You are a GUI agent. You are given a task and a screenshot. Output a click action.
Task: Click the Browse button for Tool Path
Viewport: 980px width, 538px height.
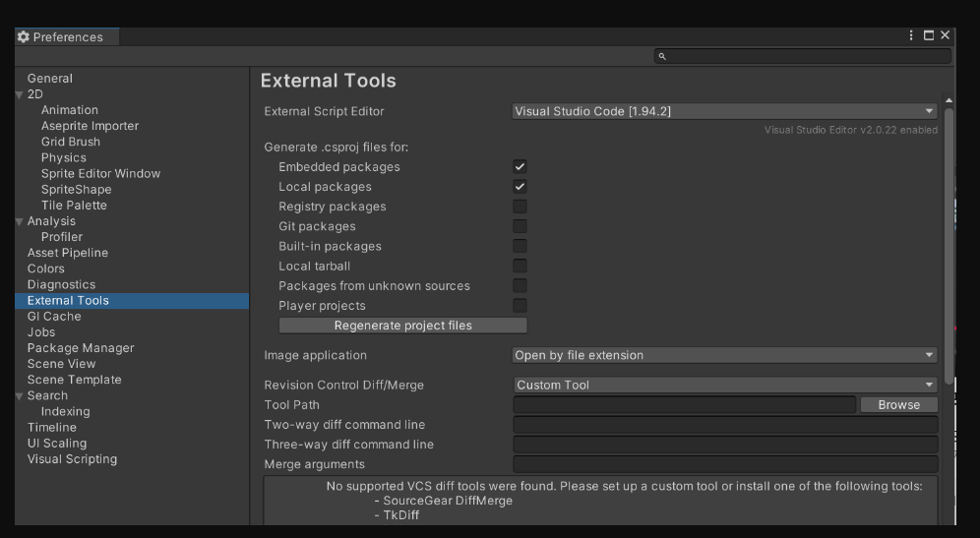coord(898,405)
